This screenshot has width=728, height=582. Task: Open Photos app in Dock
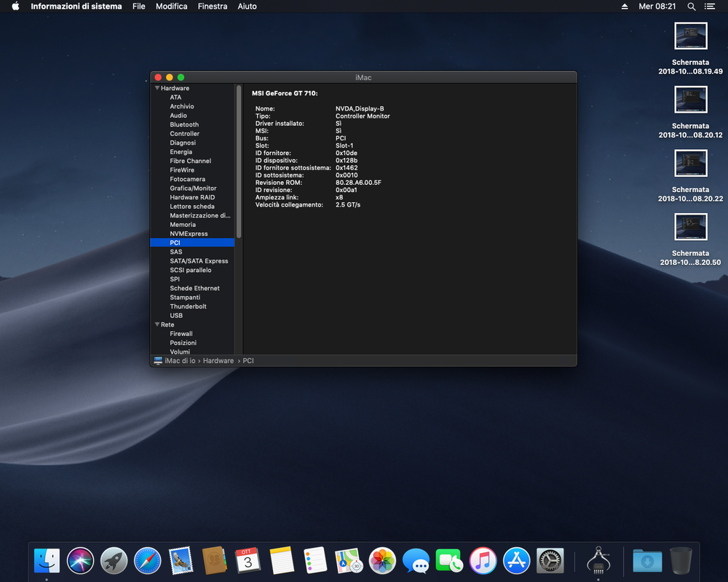tap(382, 561)
